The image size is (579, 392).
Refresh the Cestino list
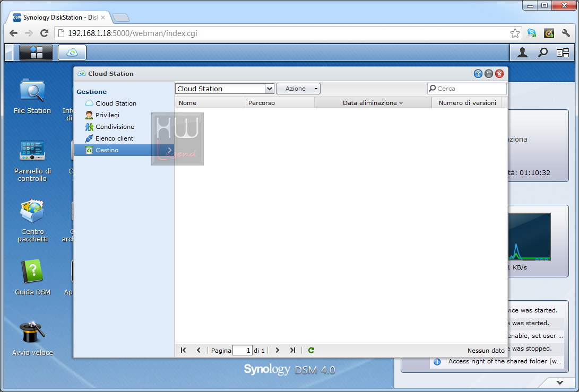coord(312,350)
